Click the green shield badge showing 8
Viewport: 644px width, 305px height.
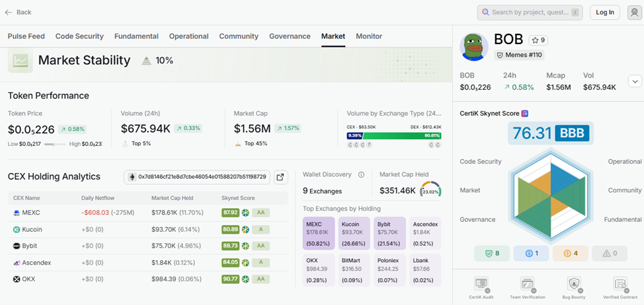(x=491, y=253)
